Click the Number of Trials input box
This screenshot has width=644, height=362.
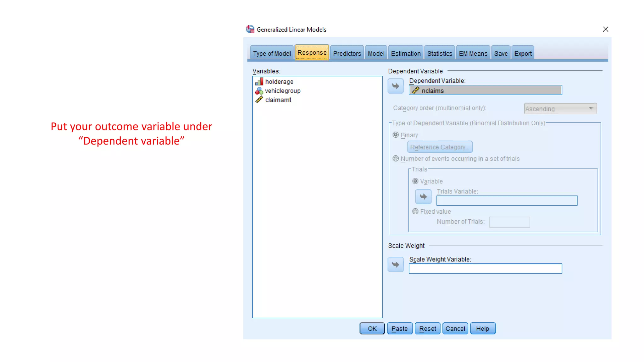point(509,222)
